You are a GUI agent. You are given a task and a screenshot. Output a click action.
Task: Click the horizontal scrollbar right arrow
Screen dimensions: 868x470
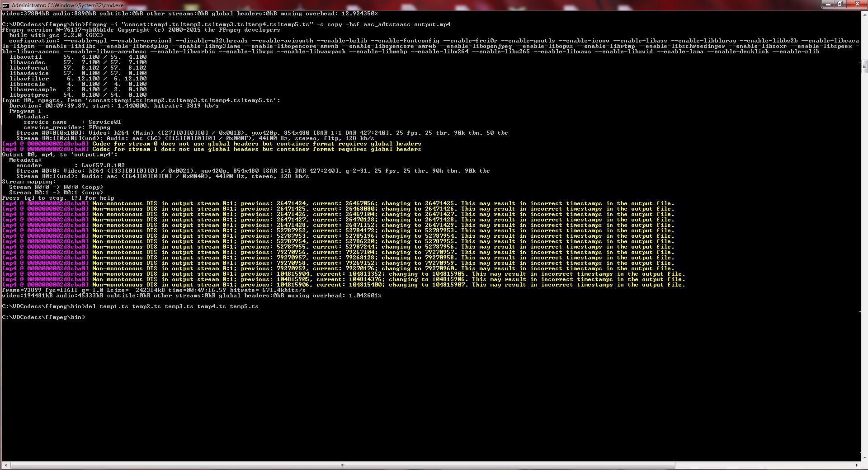pyautogui.click(x=856, y=465)
